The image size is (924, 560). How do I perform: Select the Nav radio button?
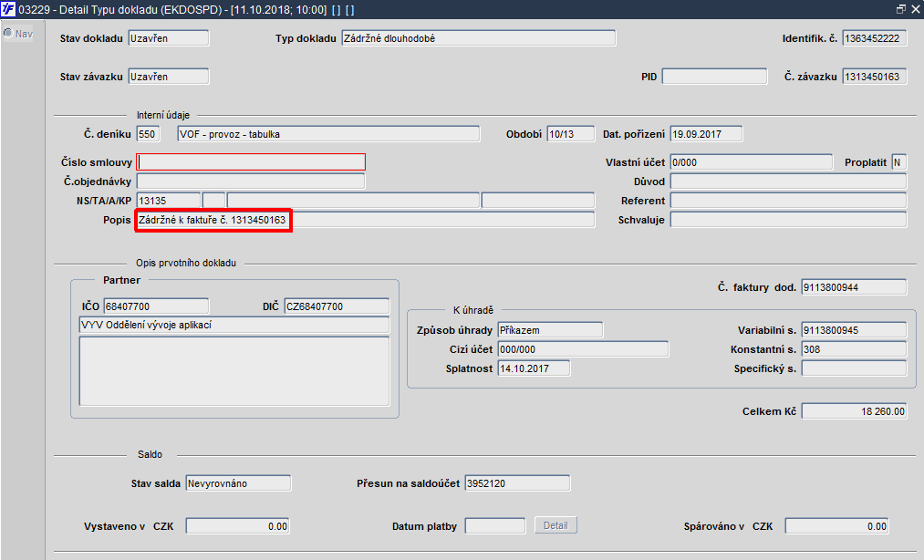click(8, 34)
